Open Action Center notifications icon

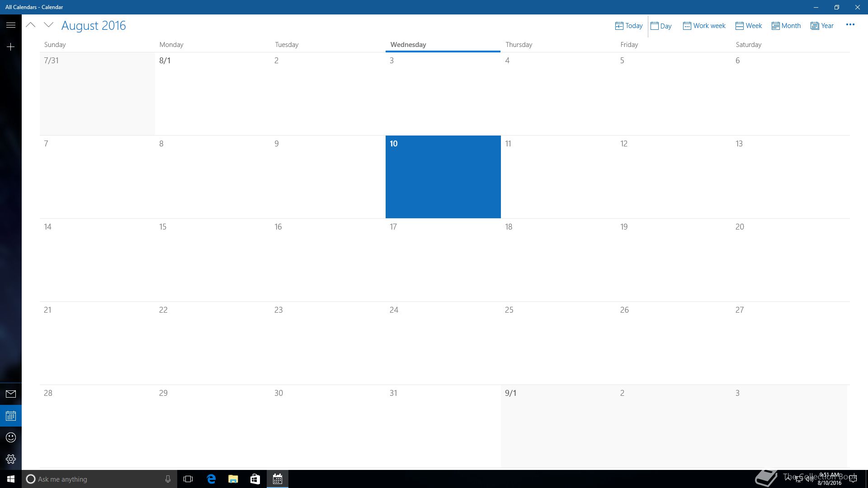pyautogui.click(x=853, y=479)
